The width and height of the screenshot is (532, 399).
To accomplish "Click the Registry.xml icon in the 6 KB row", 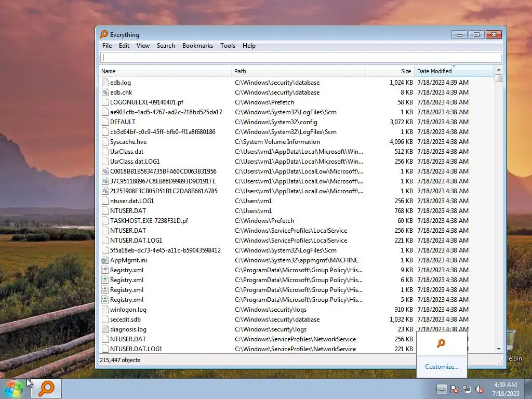I will tap(105, 280).
